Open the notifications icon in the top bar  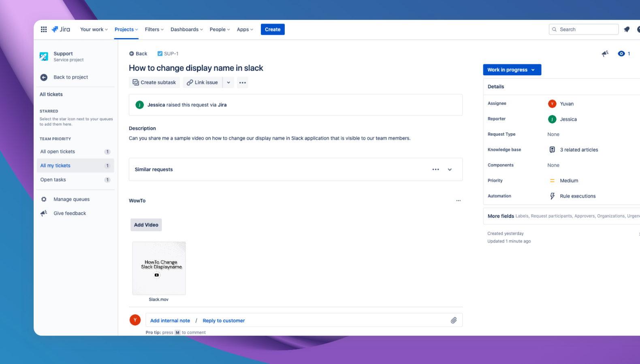coord(627,30)
